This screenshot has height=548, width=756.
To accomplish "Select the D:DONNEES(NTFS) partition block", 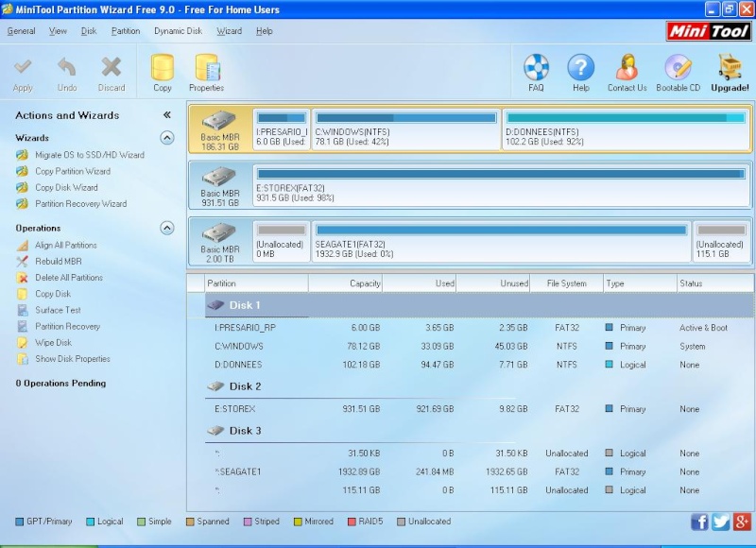I will (626, 129).
